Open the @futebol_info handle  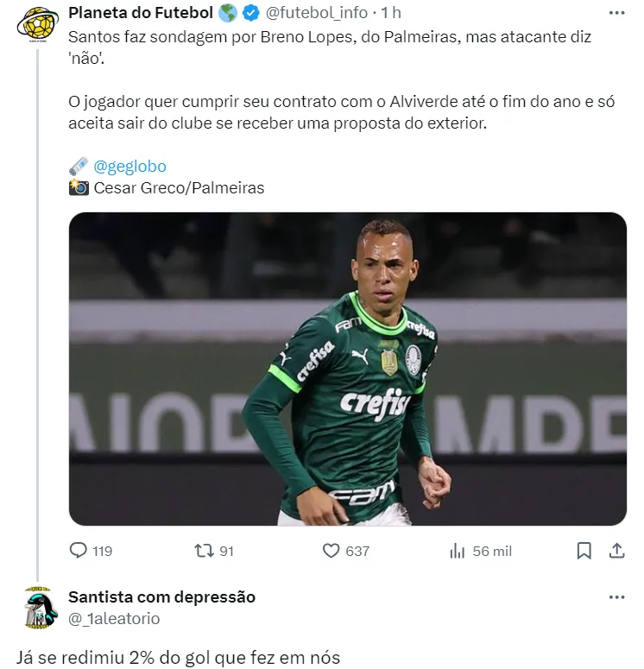click(x=317, y=13)
